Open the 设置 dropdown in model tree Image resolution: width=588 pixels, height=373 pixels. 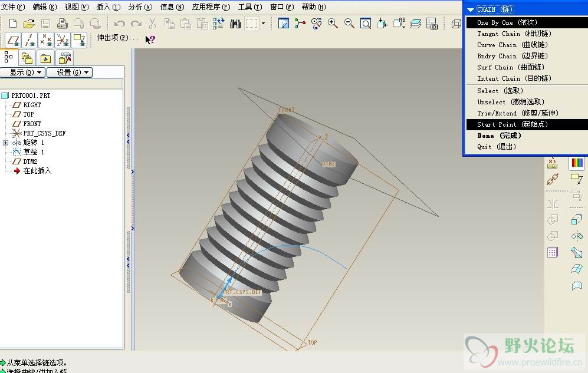(70, 72)
